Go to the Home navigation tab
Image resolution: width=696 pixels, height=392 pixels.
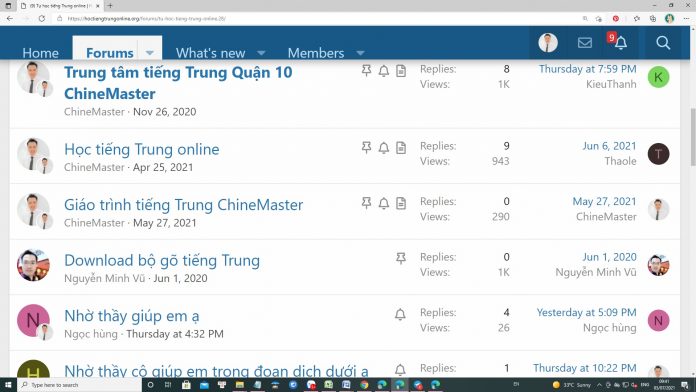tap(40, 53)
